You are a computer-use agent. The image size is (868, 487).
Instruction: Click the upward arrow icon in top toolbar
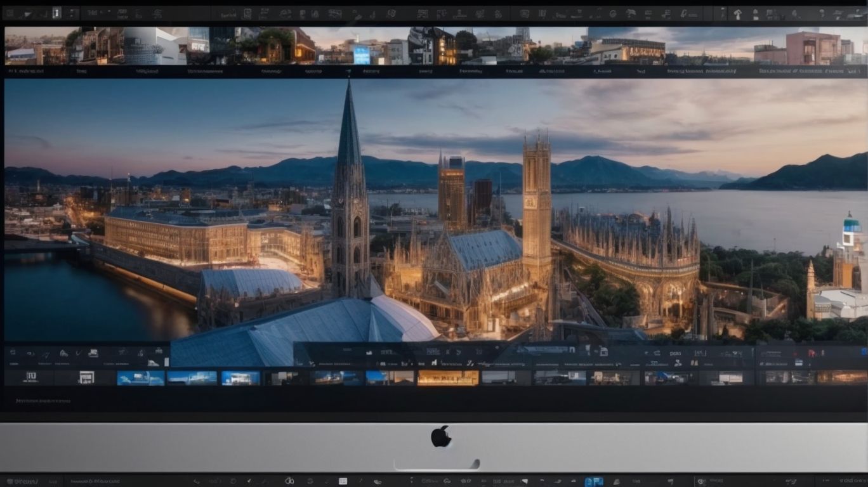click(x=737, y=13)
